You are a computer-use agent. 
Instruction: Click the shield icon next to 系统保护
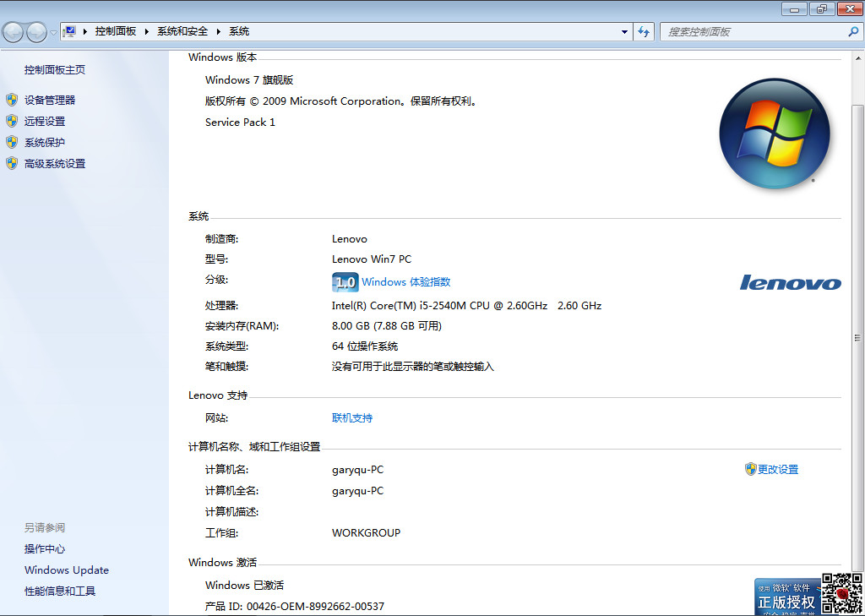click(x=12, y=142)
